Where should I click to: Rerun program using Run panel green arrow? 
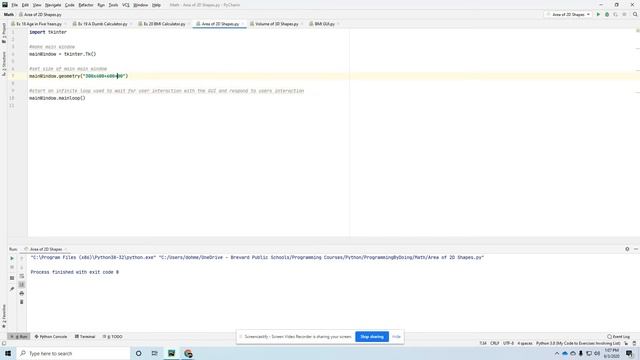coord(12,258)
